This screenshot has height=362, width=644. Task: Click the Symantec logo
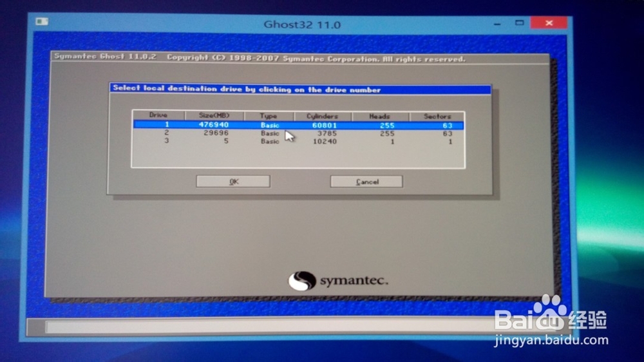(337, 281)
